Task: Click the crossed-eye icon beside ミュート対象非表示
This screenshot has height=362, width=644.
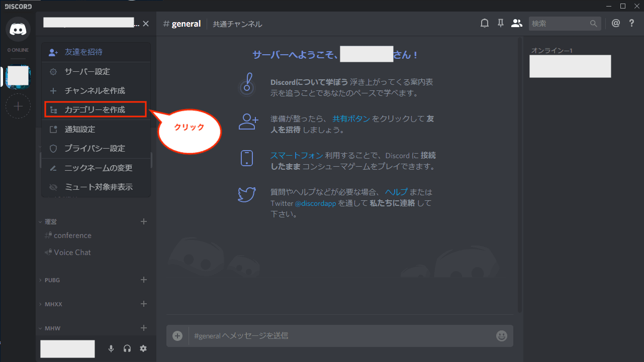Action: pos(53,187)
